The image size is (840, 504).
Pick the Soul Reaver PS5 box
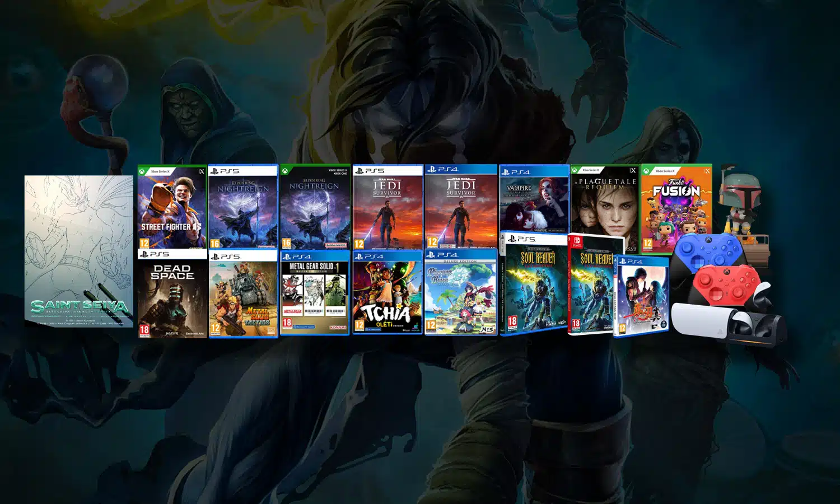tap(534, 284)
